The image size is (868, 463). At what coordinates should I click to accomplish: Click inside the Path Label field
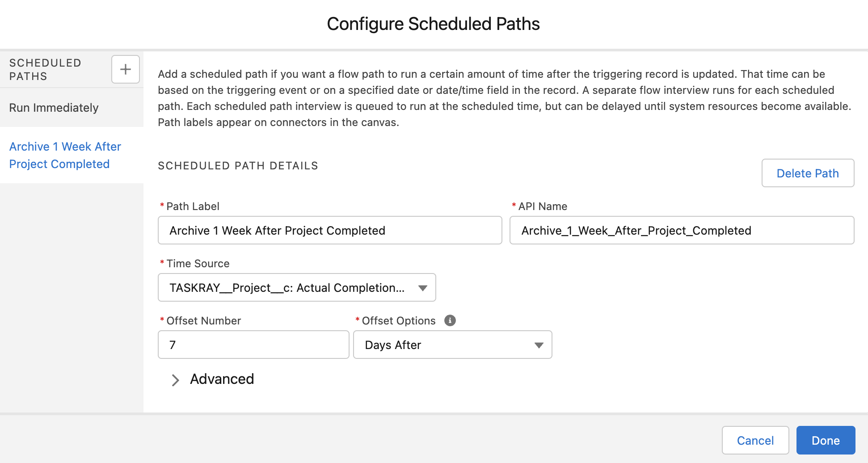[329, 230]
